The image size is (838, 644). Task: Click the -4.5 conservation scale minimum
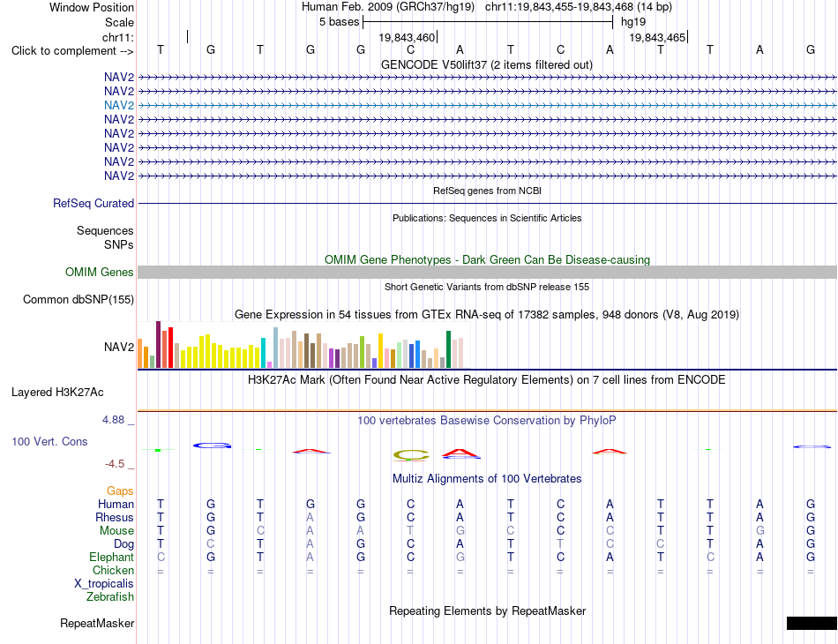pyautogui.click(x=115, y=464)
